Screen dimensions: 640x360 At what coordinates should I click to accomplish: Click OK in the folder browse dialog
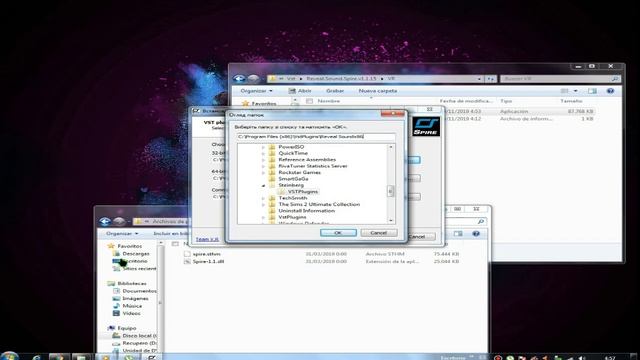[x=338, y=233]
